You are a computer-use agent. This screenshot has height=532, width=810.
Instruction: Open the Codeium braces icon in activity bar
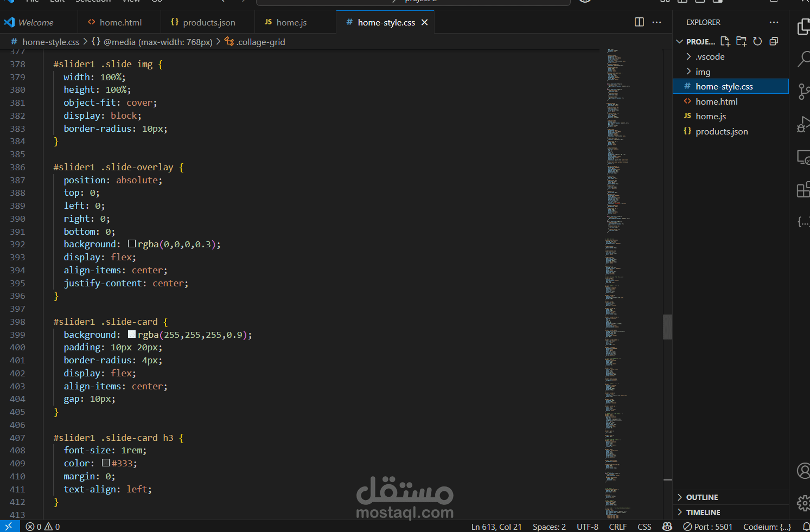pos(803,222)
